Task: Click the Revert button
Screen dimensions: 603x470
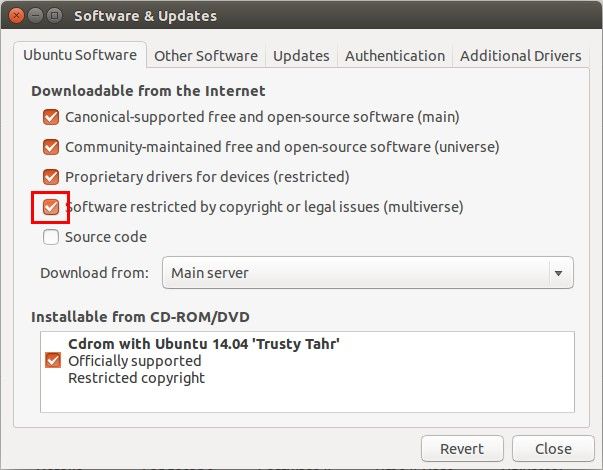Action: 462,449
